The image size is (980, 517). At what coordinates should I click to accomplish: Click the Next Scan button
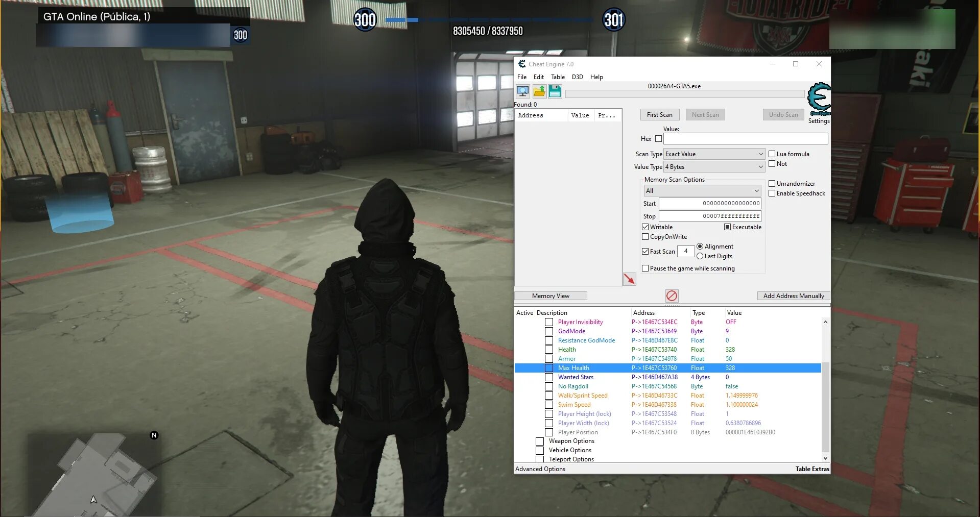click(x=705, y=115)
